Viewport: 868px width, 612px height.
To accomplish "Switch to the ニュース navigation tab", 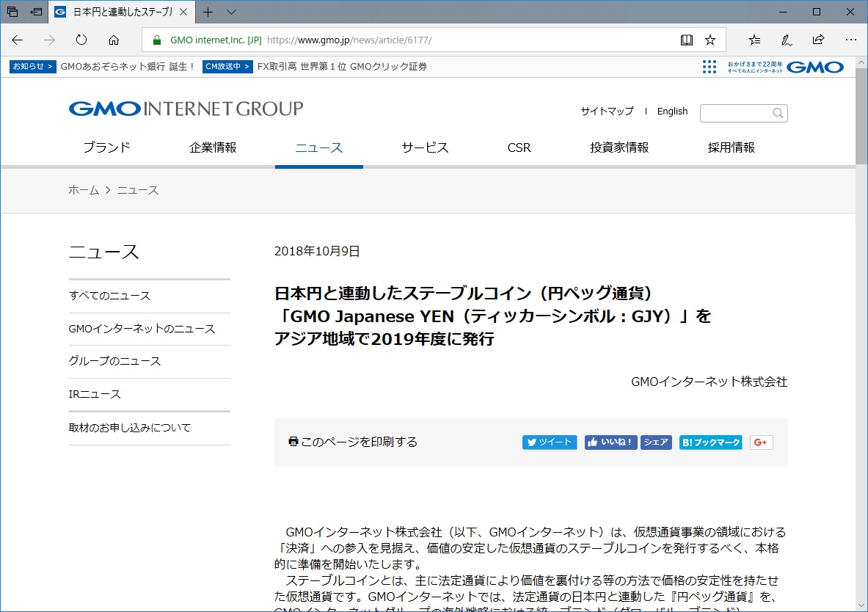I will (x=318, y=147).
